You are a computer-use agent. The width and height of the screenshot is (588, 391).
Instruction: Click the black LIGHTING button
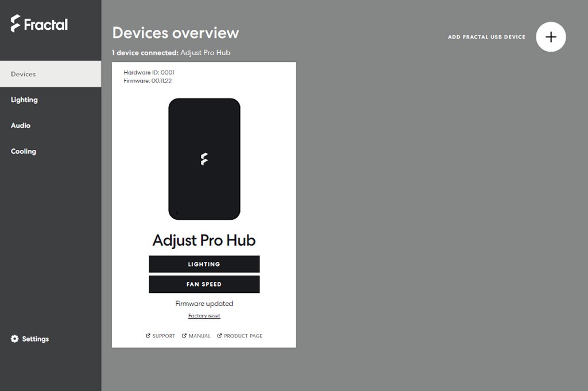pos(204,264)
